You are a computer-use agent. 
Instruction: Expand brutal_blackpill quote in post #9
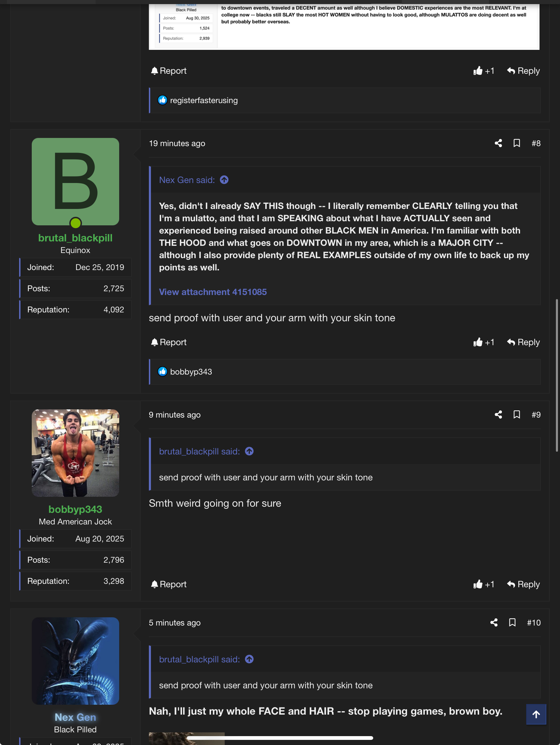(249, 451)
